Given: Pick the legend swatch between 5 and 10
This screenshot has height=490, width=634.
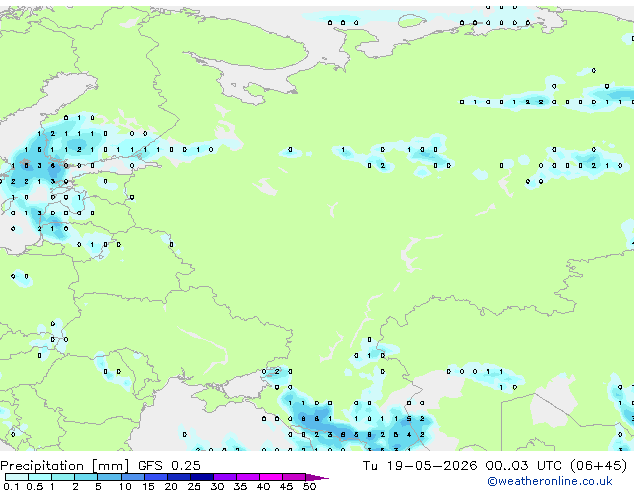Looking at the screenshot, I should click(110, 477).
